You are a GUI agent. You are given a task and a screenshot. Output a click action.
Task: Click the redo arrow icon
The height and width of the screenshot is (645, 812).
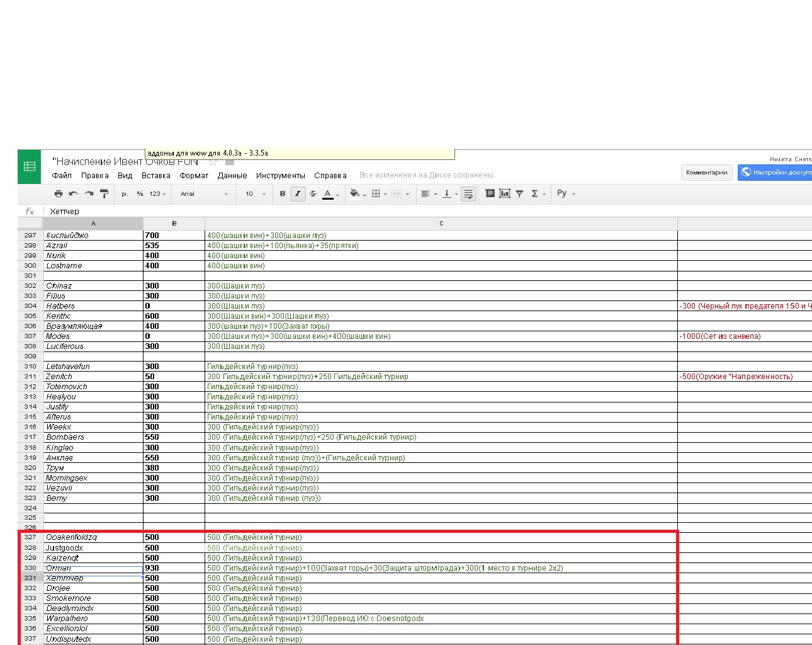89,194
